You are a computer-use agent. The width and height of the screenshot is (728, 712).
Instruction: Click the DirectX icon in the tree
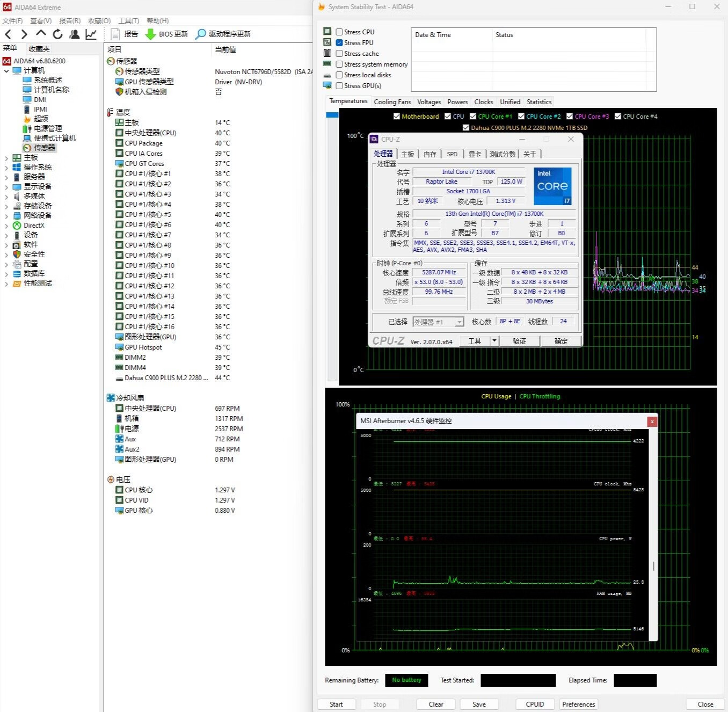[x=17, y=226]
